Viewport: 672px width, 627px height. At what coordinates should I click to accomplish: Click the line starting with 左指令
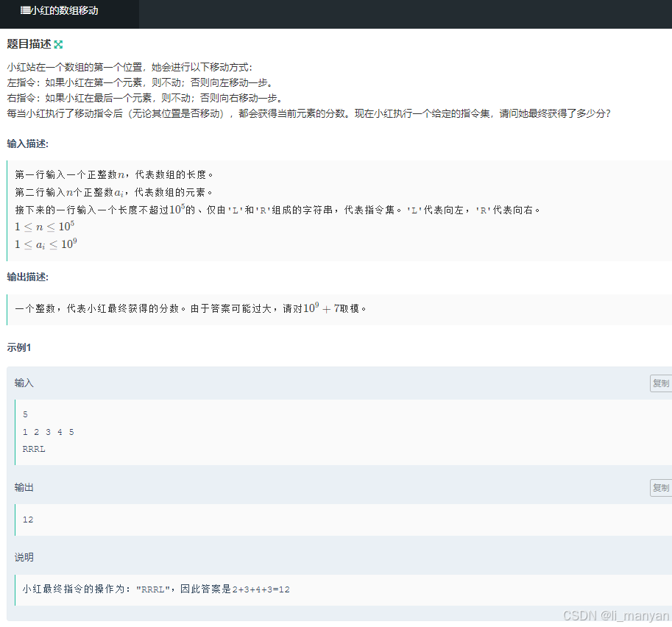140,82
